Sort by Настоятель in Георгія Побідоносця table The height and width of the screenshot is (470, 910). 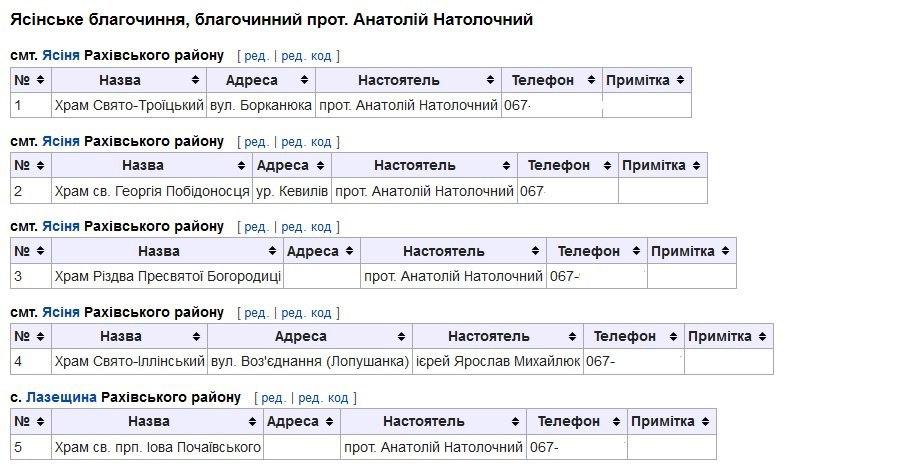(x=424, y=165)
